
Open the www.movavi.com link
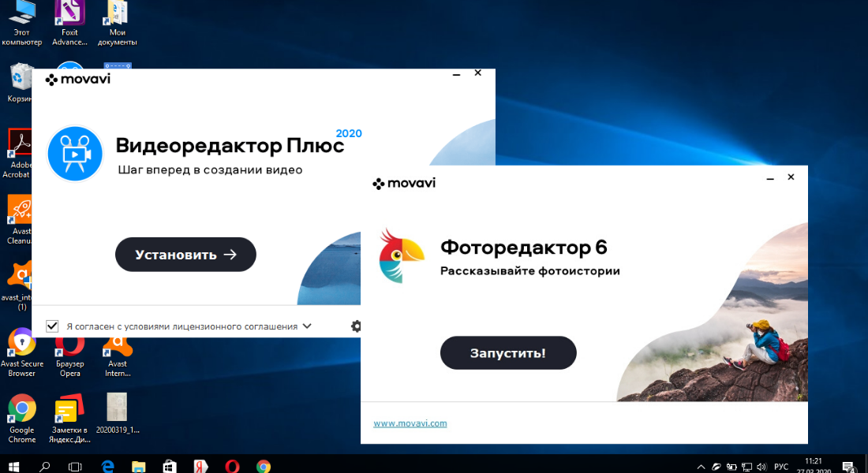tap(410, 423)
